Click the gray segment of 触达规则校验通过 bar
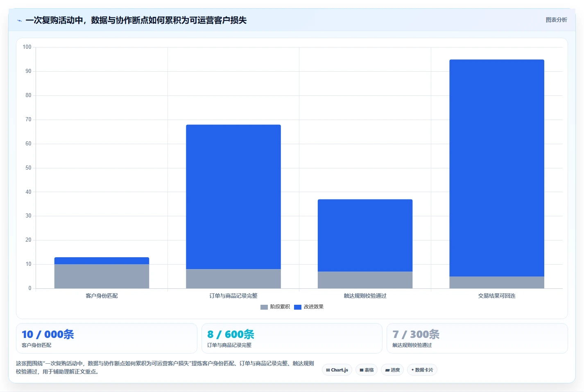Image resolution: width=584 pixels, height=392 pixels. tap(365, 280)
